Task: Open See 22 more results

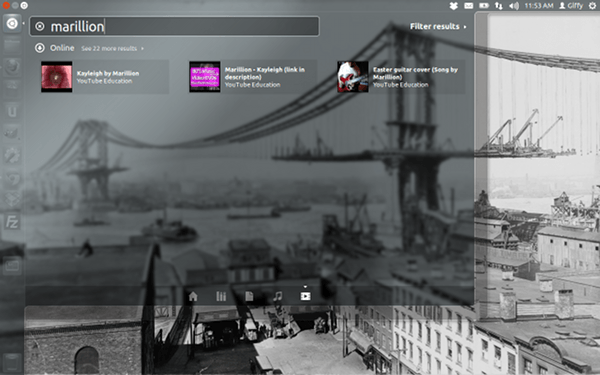Action: (x=112, y=48)
